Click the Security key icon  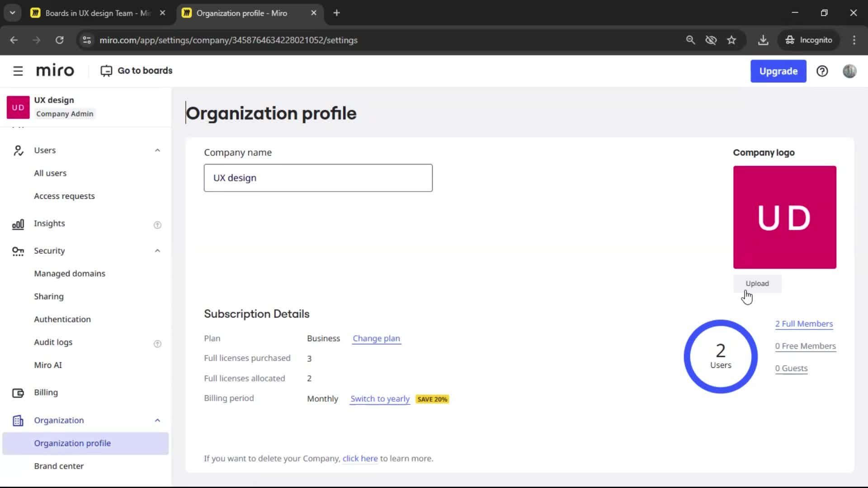coord(18,251)
